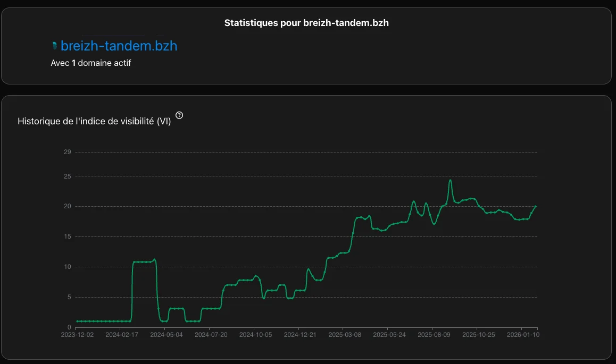The height and width of the screenshot is (364, 616).
Task: Click the Avec 1 domaine actif text
Action: click(91, 63)
